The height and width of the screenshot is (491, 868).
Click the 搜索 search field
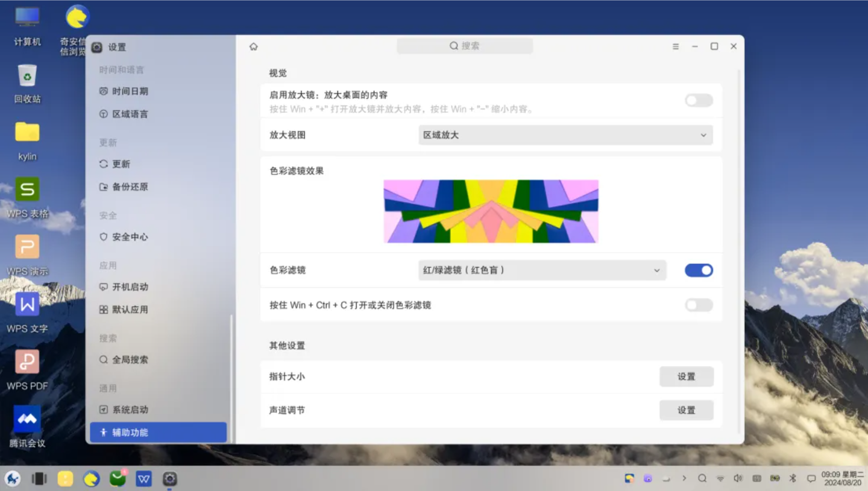click(x=464, y=46)
